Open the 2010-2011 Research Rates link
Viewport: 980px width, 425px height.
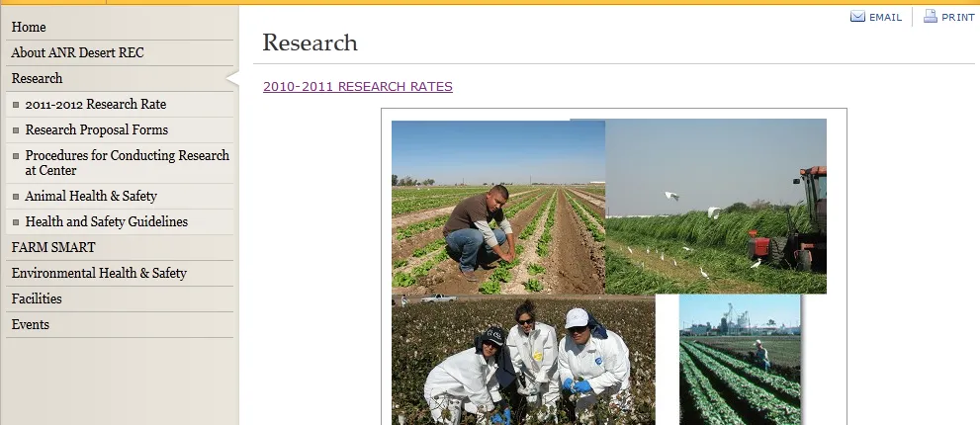click(x=358, y=87)
